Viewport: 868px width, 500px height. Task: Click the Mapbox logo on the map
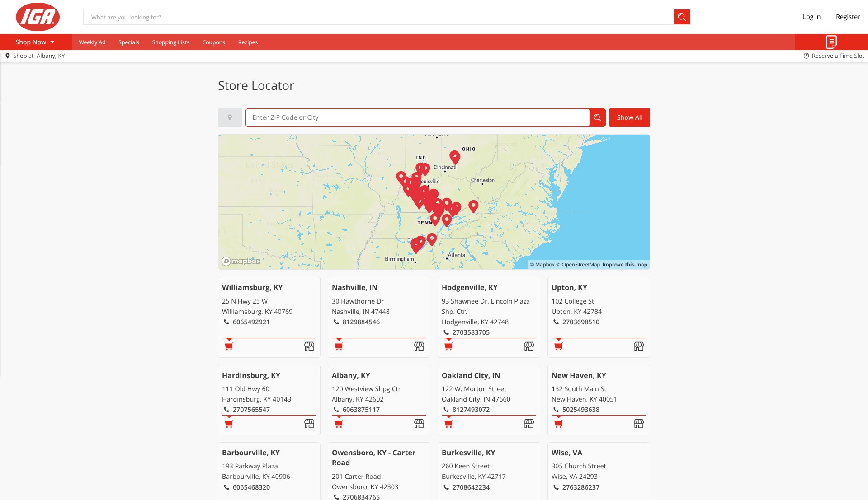pos(241,261)
